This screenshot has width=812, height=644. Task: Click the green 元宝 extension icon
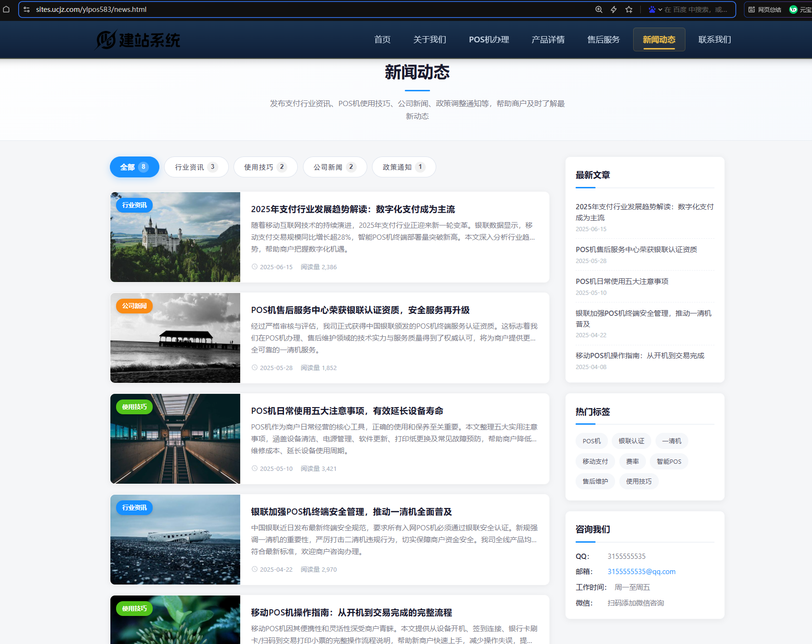[793, 9]
